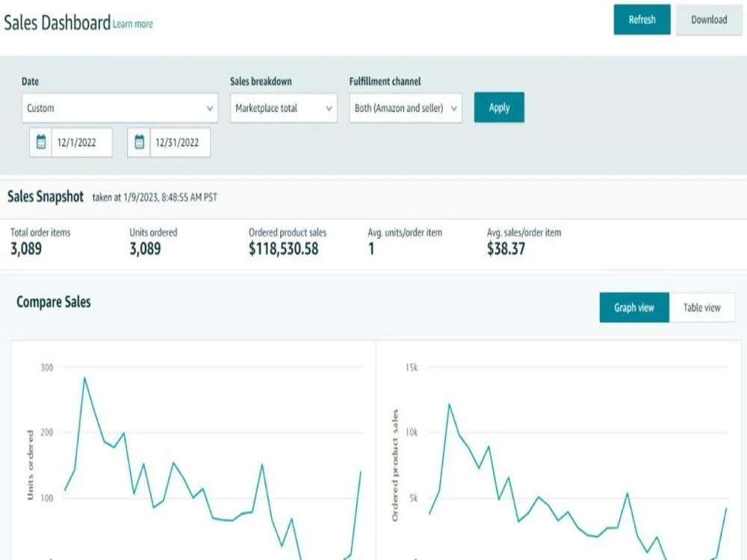Click the Refresh button
This screenshot has height=560, width=747.
pos(642,19)
